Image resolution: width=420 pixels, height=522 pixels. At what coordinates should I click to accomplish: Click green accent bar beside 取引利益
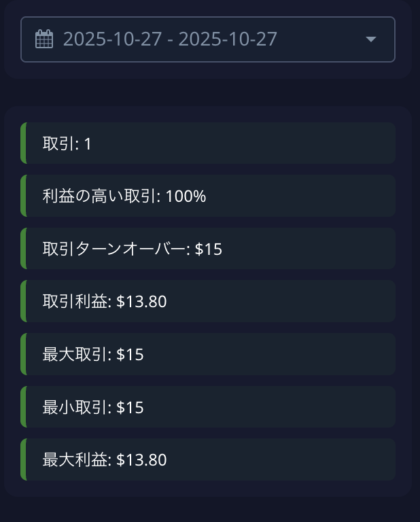(23, 301)
